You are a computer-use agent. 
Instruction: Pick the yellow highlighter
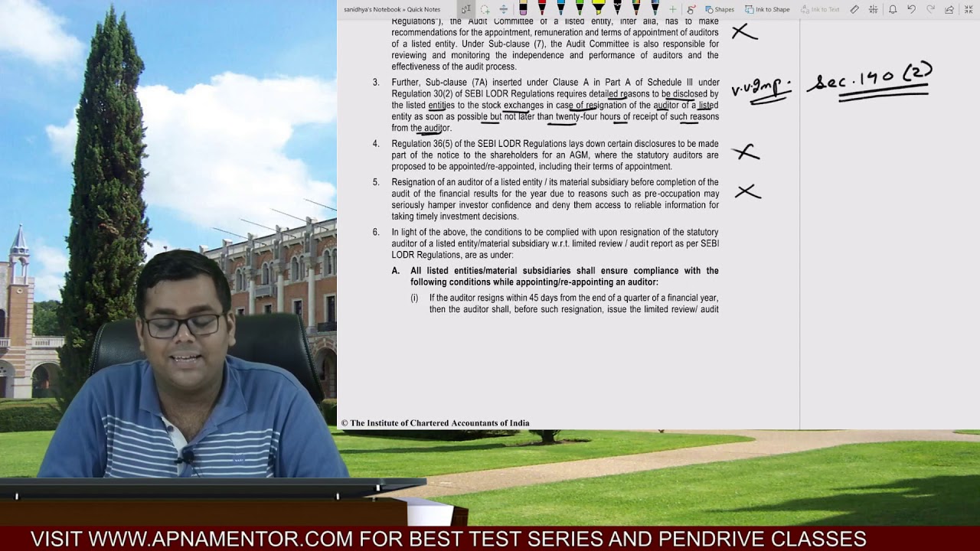click(599, 8)
